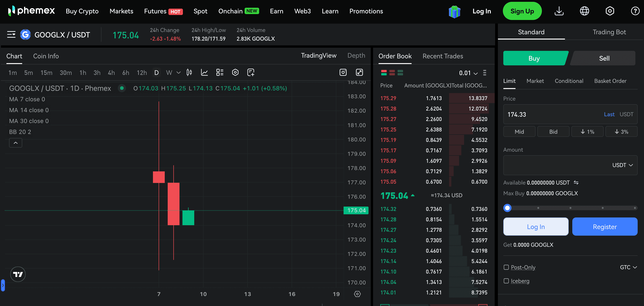Open order book more options dots
Screen dimensions: 644x306
point(484,73)
